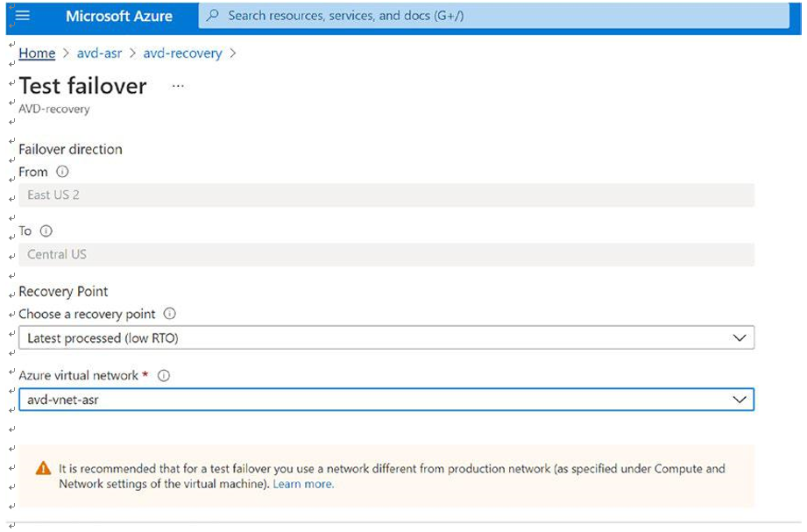Show info tooltip next to To
Viewport: 807px width, 532px height.
pos(46,231)
